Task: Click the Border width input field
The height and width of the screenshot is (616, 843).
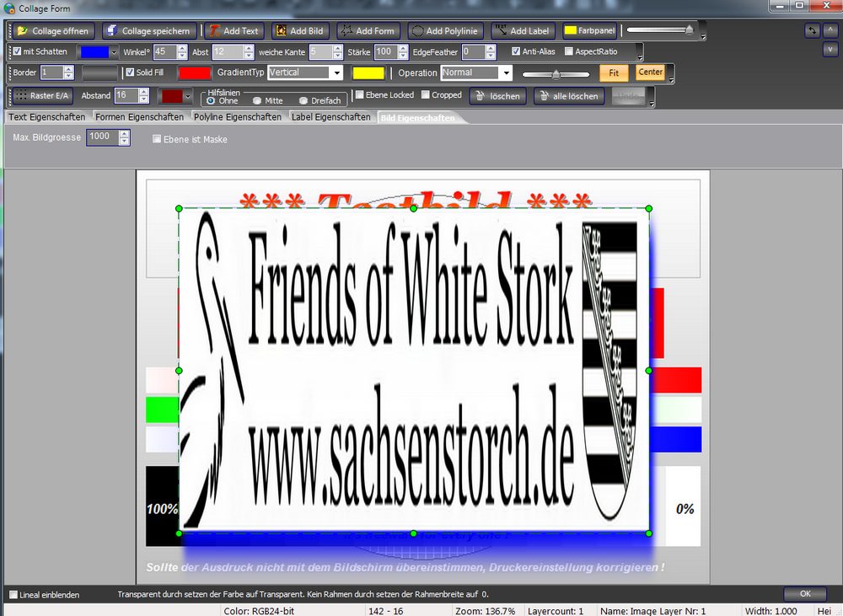Action: point(52,72)
